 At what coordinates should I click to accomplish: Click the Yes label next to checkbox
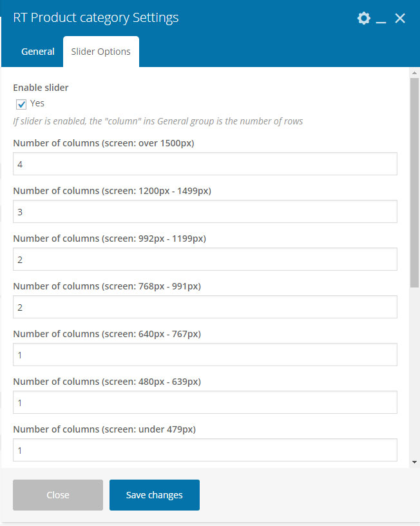coord(37,103)
